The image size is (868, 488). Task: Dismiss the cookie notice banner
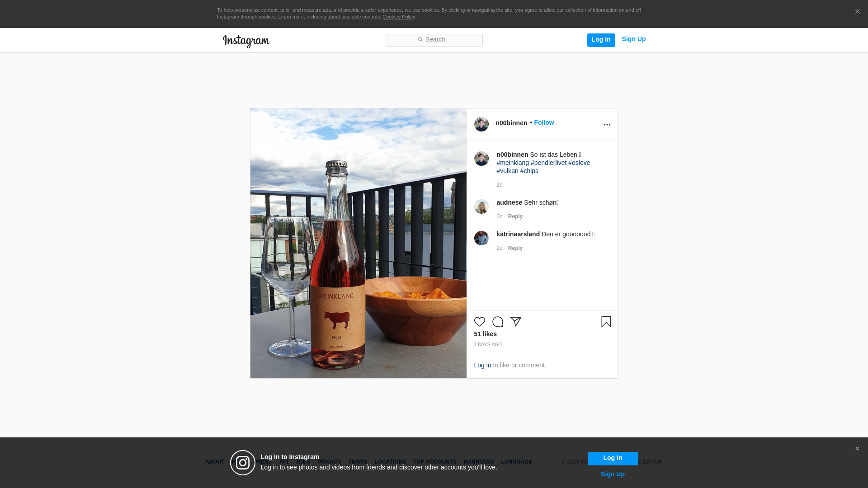point(857,12)
